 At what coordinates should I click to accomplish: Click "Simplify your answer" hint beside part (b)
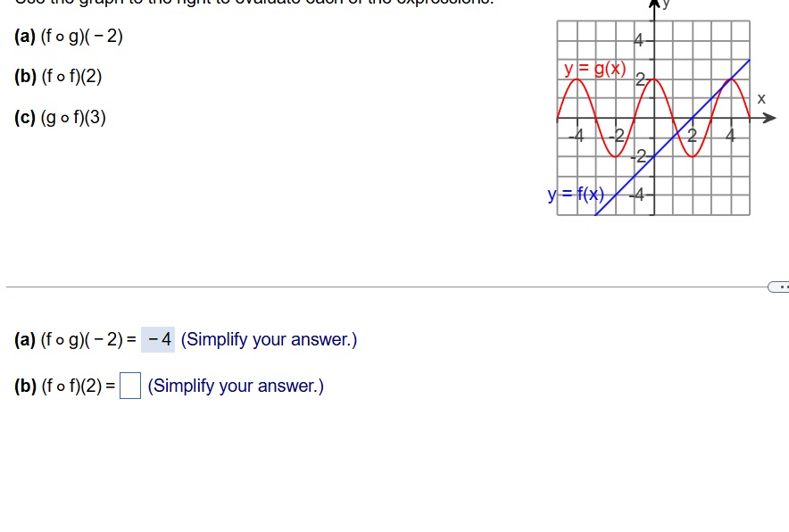236,386
